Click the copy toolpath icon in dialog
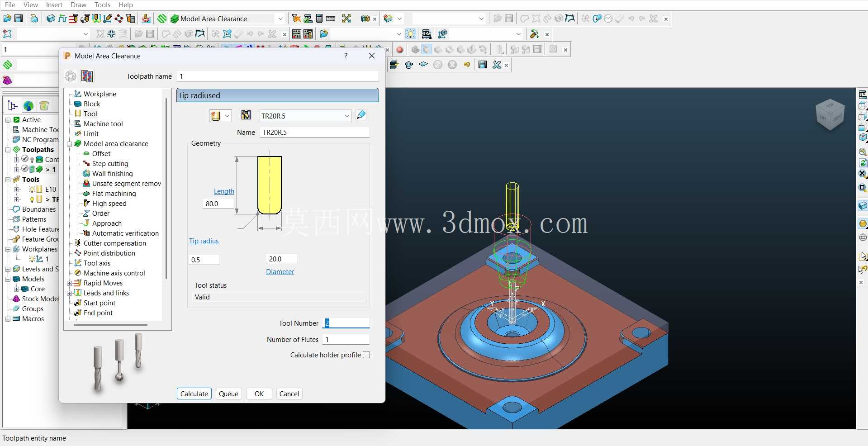 tap(87, 76)
